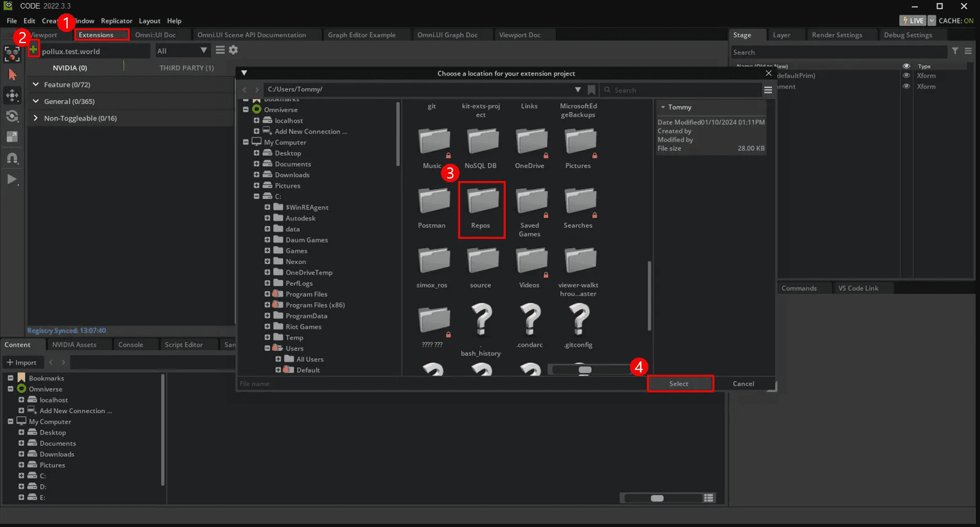Click the play button in left toolbar
This screenshot has height=527, width=980.
[x=12, y=179]
